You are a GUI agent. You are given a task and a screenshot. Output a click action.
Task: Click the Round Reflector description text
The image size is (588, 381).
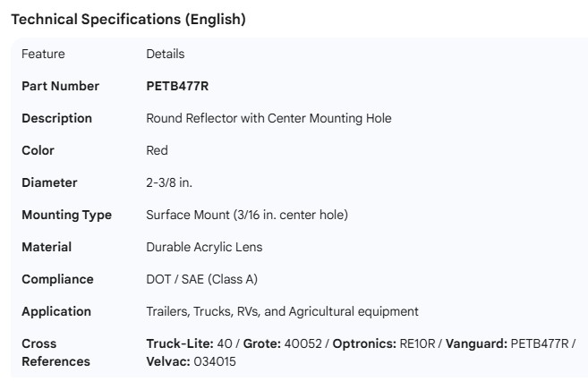point(268,118)
